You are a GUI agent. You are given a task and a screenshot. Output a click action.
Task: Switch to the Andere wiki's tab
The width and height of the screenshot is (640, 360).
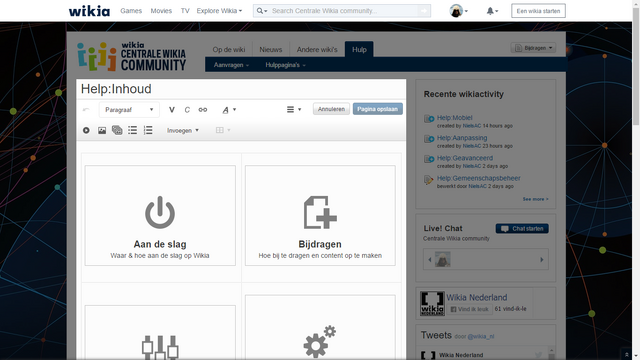[x=317, y=49]
